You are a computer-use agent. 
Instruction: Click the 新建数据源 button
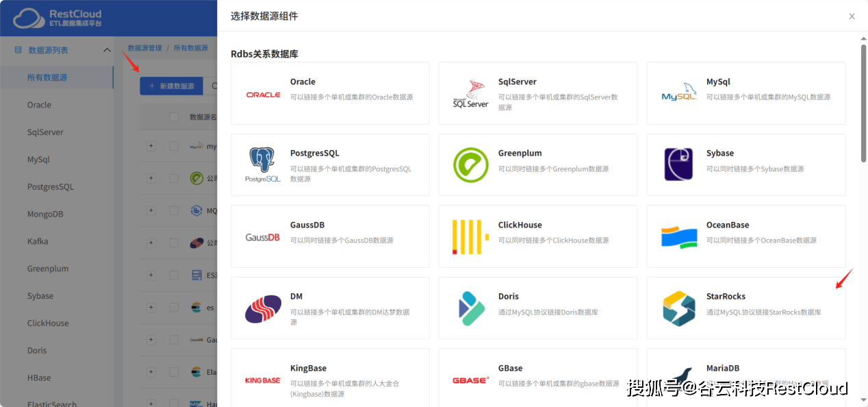click(171, 86)
